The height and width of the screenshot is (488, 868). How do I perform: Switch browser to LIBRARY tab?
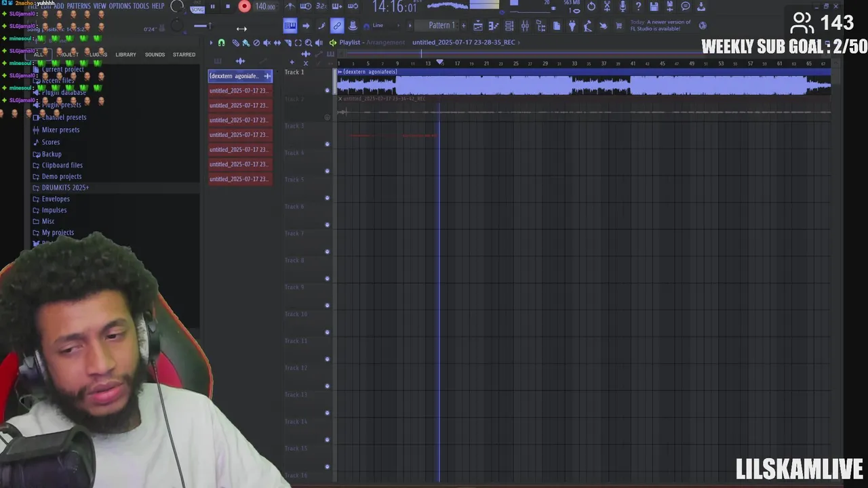tap(125, 54)
